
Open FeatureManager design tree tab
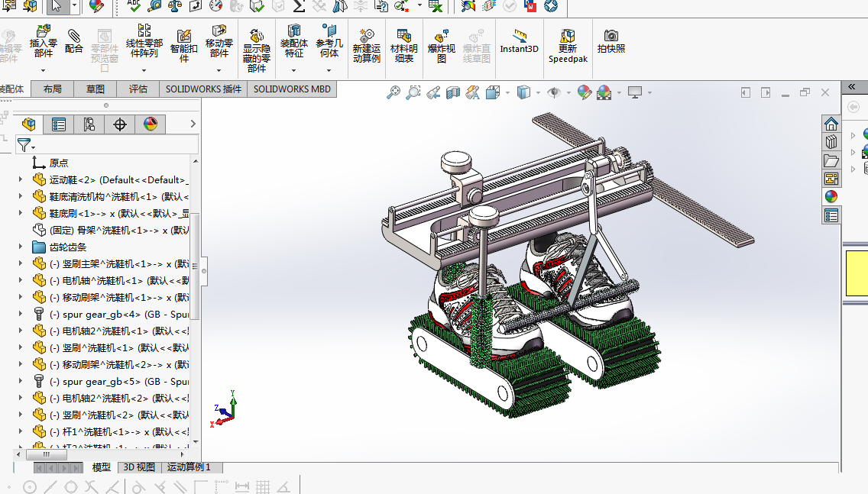(x=29, y=124)
